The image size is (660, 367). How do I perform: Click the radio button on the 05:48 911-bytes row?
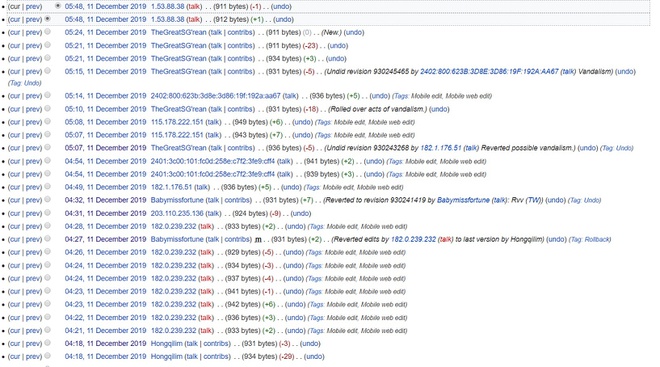[58, 6]
